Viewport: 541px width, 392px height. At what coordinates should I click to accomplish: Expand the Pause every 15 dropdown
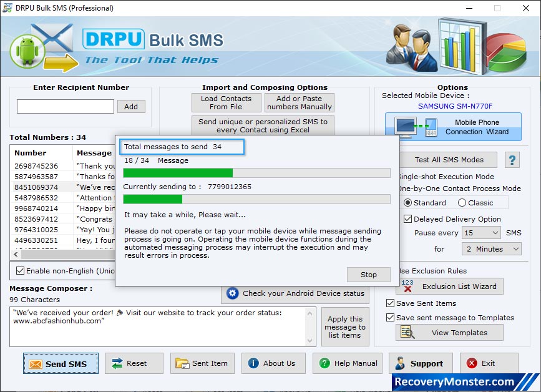pos(481,233)
